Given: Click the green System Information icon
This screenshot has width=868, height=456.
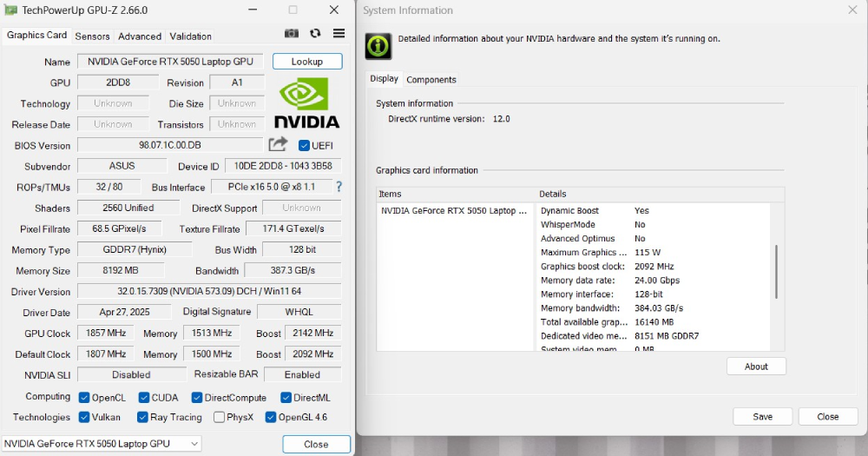Looking at the screenshot, I should (378, 46).
